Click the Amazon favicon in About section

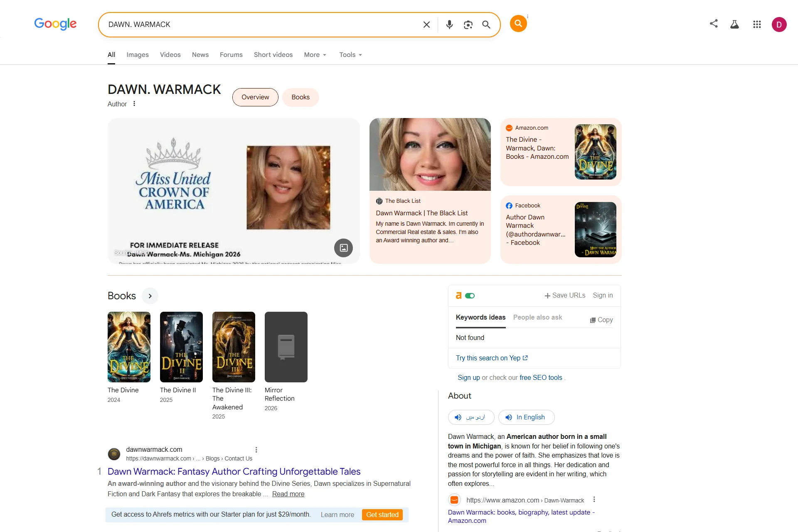point(454,500)
